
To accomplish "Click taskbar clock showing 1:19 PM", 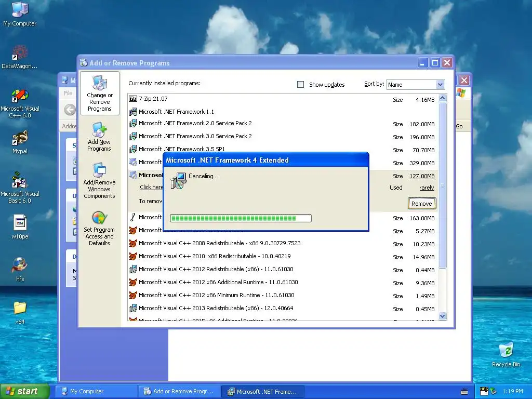I will coord(513,391).
